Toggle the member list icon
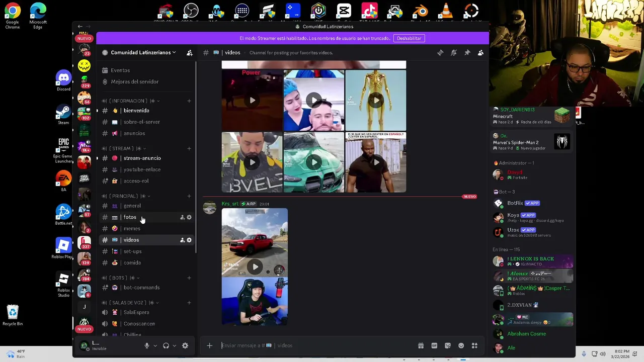The image size is (644, 362). (x=480, y=53)
